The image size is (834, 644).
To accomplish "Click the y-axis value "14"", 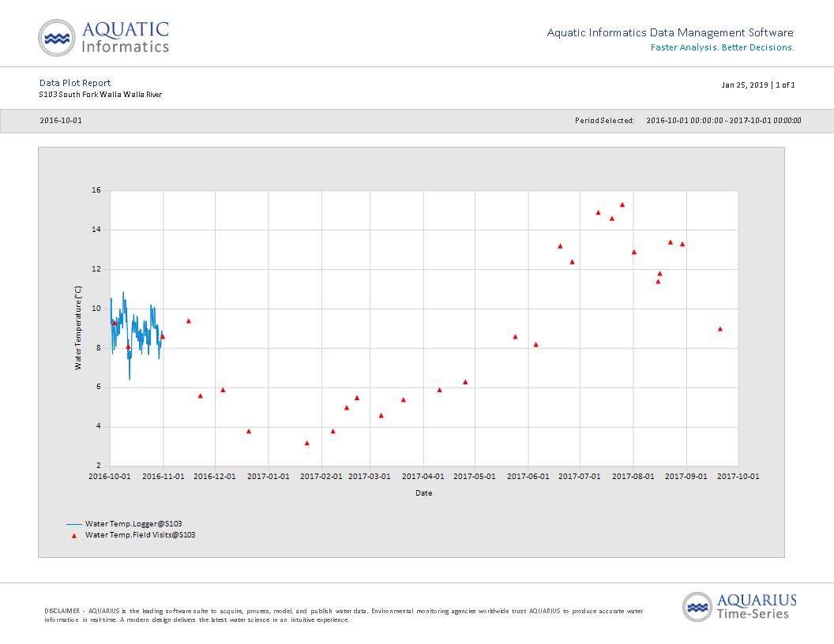I will point(96,230).
